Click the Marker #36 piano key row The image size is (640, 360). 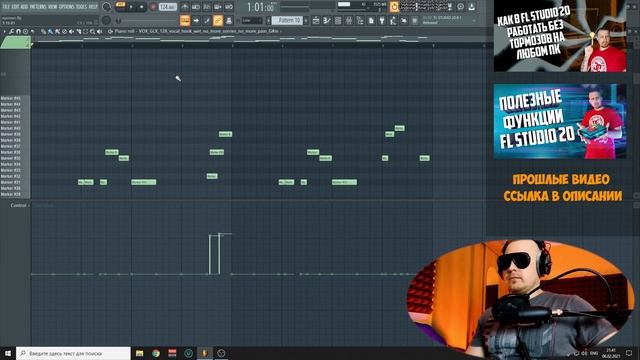click(x=15, y=152)
